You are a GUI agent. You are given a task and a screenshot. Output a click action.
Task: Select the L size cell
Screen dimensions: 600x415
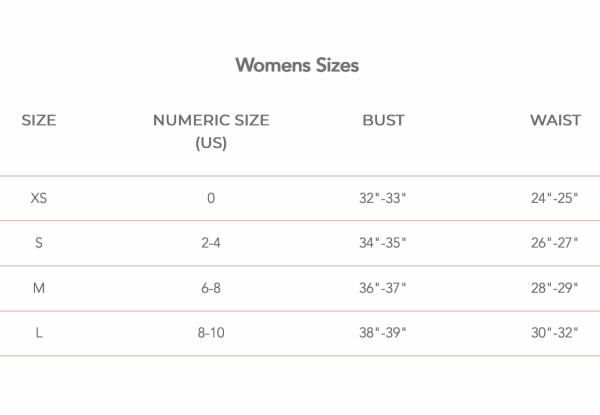[39, 333]
